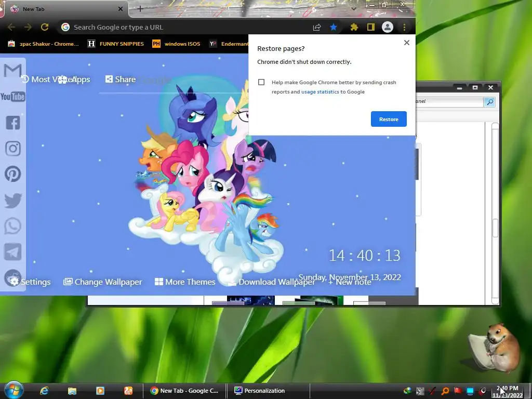Switch to the New Tab tab
This screenshot has width=532, height=399.
pos(64,9)
